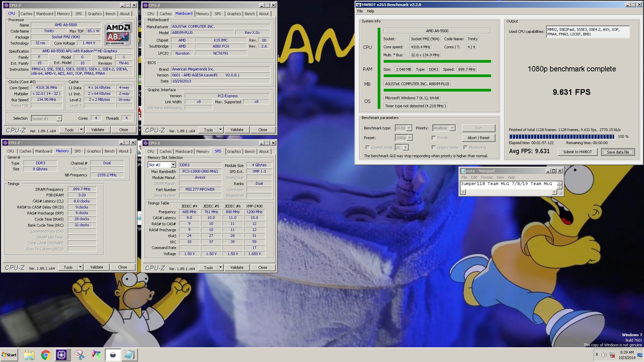Click the taskbar clock showing 8:39 AM
Viewport: 644px width, 362px height.
tap(627, 355)
